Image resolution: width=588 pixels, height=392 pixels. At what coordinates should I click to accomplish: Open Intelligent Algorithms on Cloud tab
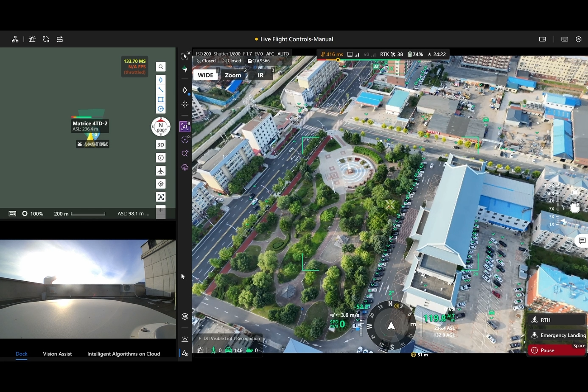(x=123, y=354)
